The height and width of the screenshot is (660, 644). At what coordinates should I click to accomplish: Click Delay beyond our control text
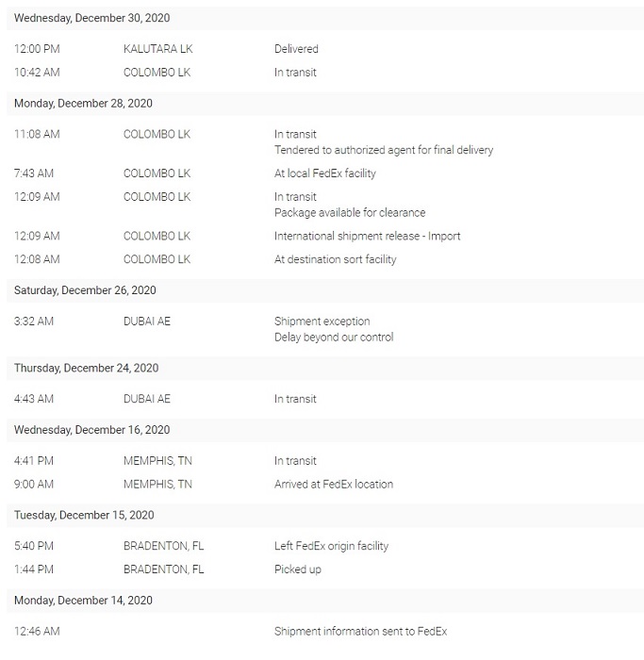point(334,338)
